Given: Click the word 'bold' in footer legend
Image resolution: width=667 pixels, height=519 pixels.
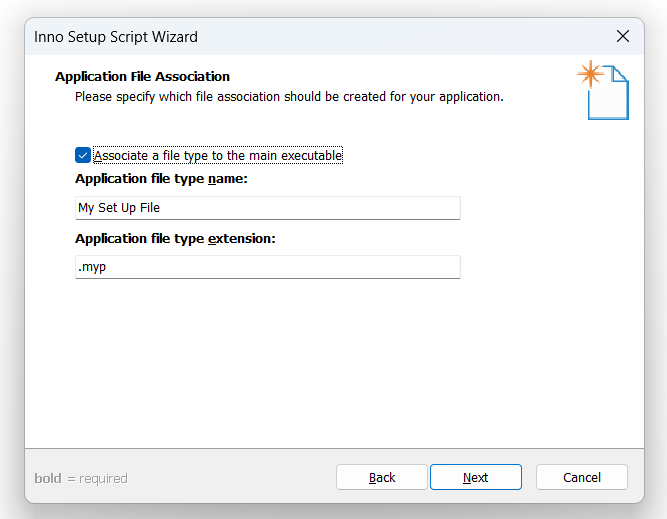Looking at the screenshot, I should [48, 479].
